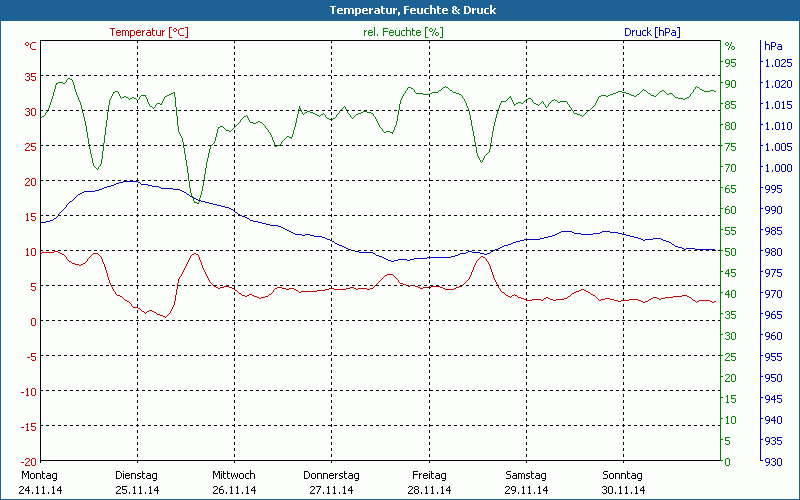Click pressure axis value '995'
The width and height of the screenshot is (800, 500).
coord(773,189)
